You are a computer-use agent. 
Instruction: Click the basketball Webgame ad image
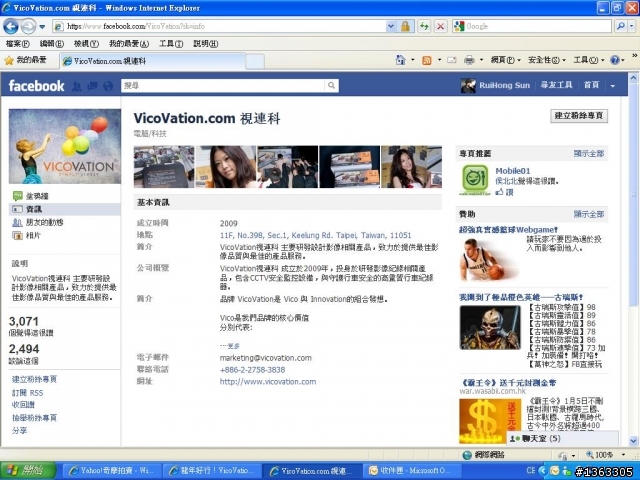click(489, 260)
